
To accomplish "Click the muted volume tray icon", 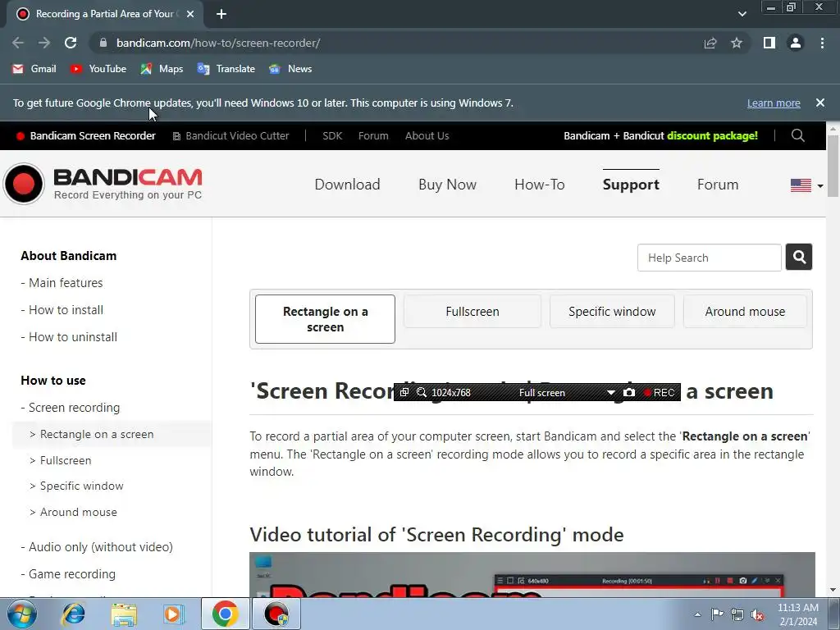I will (757, 614).
